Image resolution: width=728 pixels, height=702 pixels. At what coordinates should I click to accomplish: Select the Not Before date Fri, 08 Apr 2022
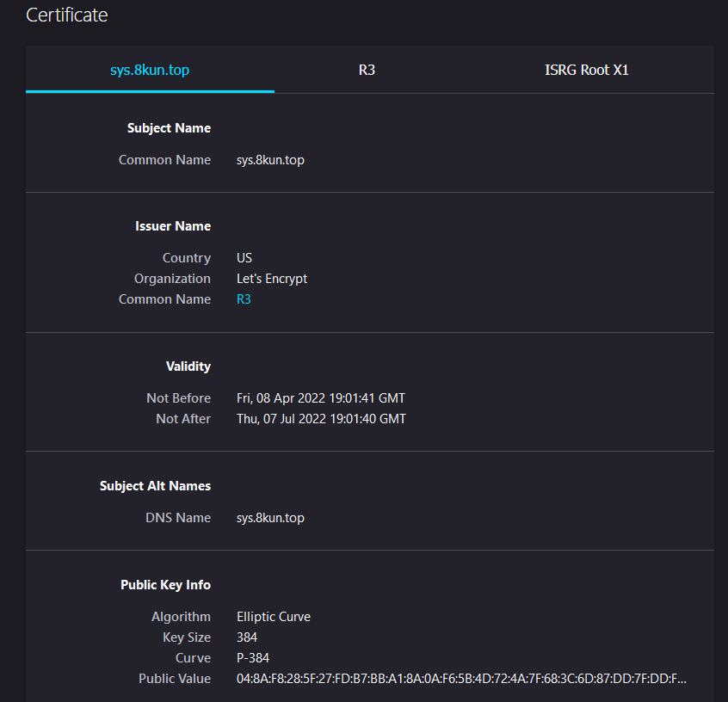coord(321,398)
